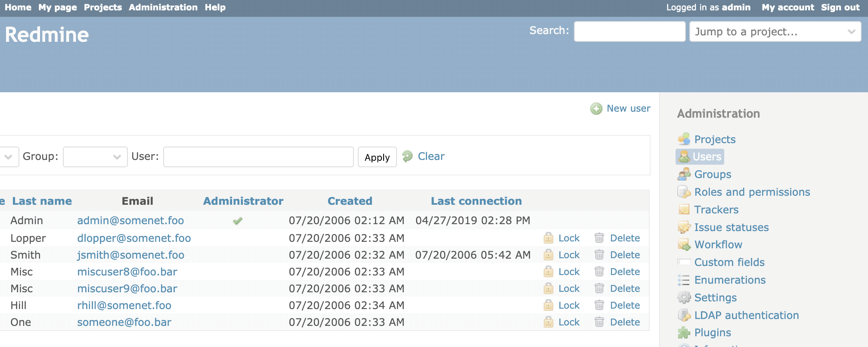The image size is (868, 347).
Task: Click the Roles and permissions icon
Action: coord(684,192)
